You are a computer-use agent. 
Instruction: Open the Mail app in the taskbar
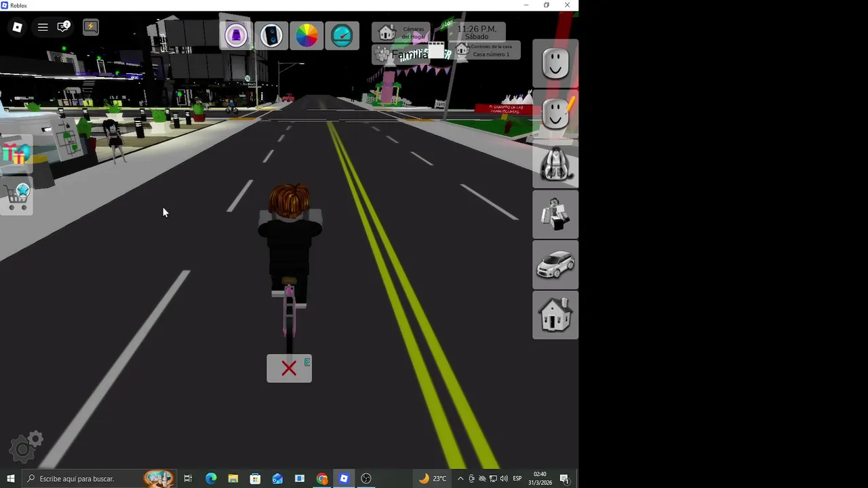click(277, 479)
